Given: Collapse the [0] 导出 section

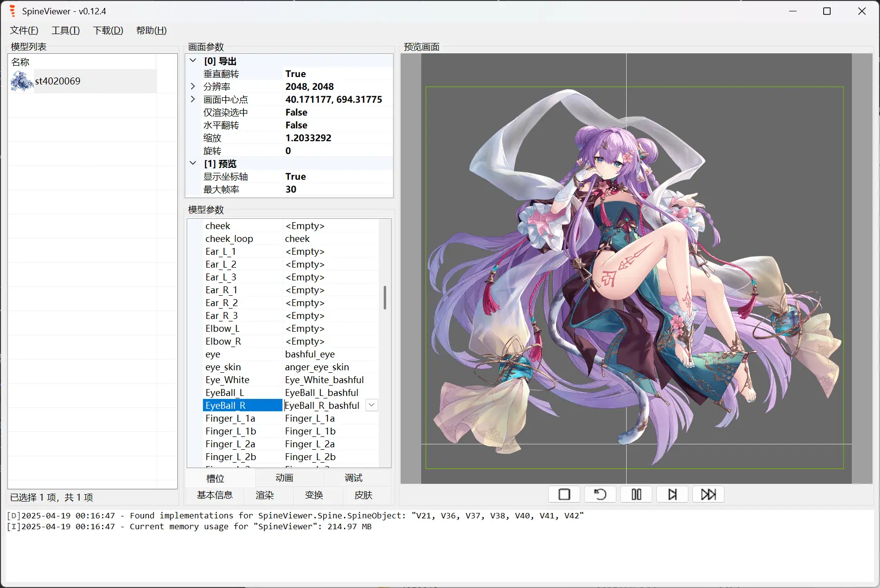Looking at the screenshot, I should 193,60.
